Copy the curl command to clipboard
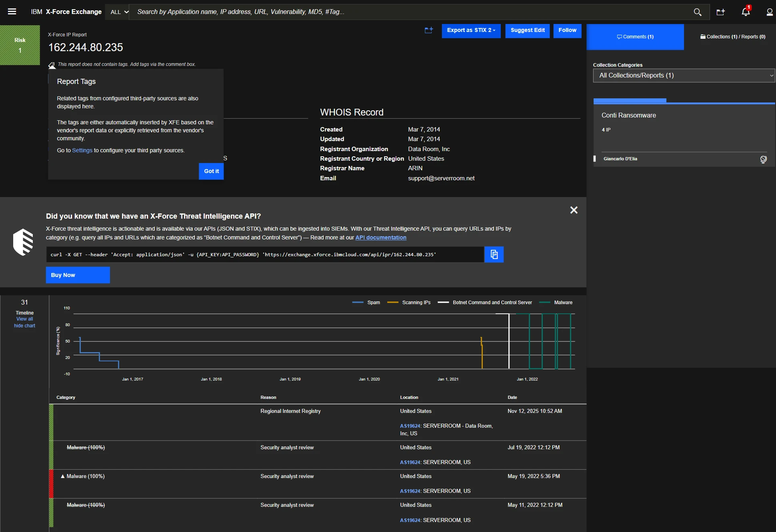Viewport: 776px width, 532px height. coord(494,255)
